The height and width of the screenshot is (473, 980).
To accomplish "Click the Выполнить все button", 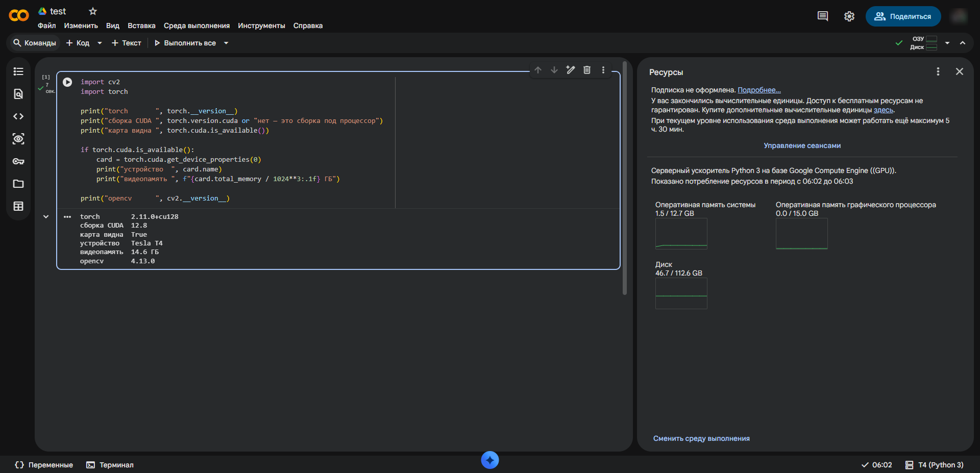I will 185,43.
